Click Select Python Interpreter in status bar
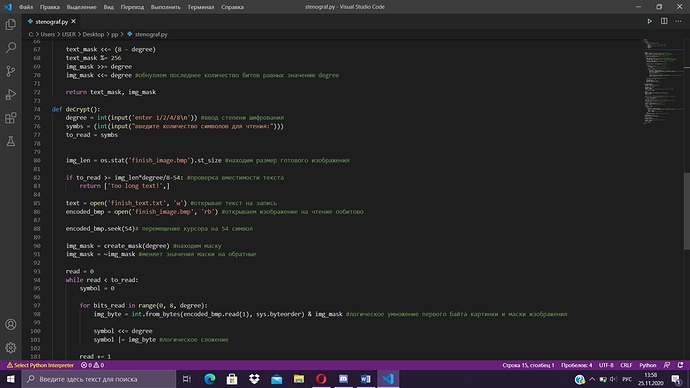690x388 pixels. (x=40, y=365)
